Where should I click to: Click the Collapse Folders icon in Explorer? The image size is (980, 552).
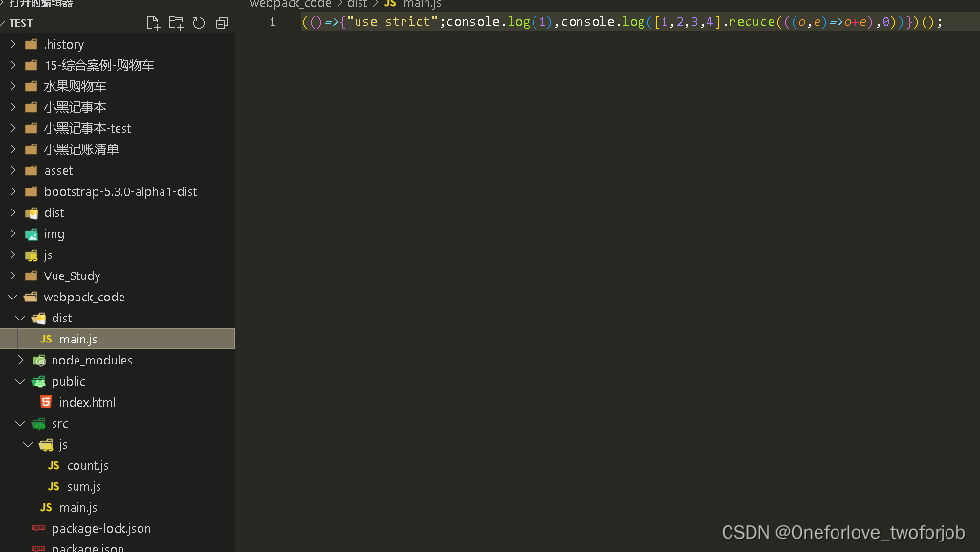221,22
